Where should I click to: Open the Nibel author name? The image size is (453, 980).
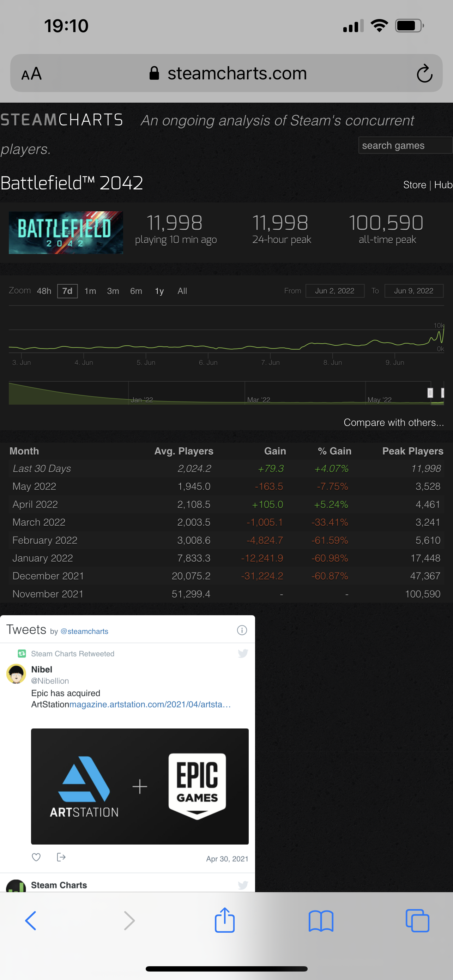point(42,669)
